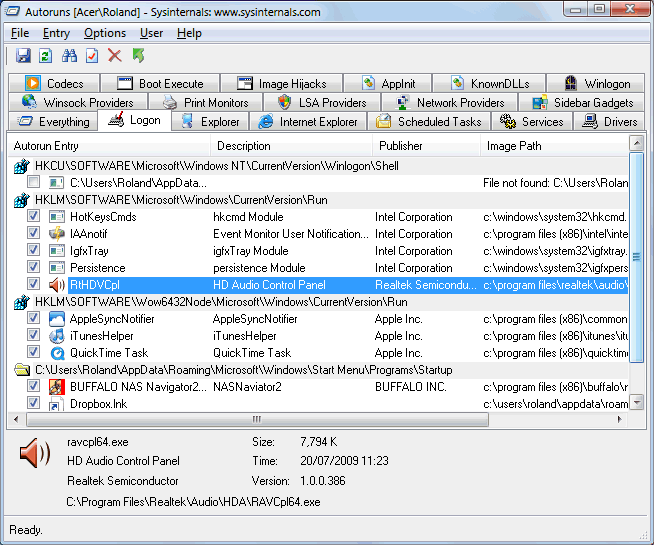Click the Save toolbar icon
The width and height of the screenshot is (654, 545).
(x=22, y=56)
